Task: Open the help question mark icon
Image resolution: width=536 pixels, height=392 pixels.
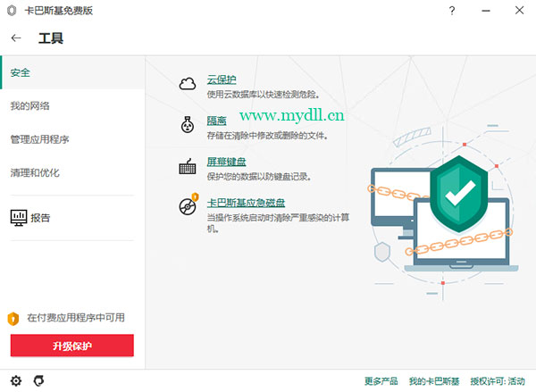Action: coord(452,11)
